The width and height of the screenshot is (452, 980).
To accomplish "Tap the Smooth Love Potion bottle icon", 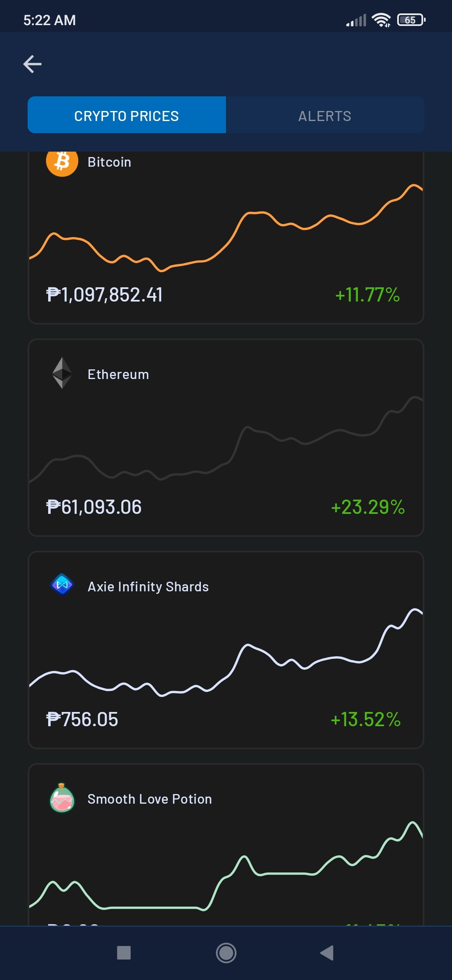I will coord(62,797).
